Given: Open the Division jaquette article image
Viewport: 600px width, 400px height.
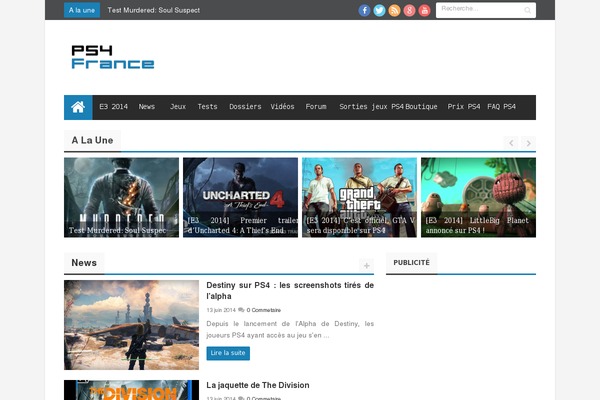Looking at the screenshot, I should click(x=131, y=390).
